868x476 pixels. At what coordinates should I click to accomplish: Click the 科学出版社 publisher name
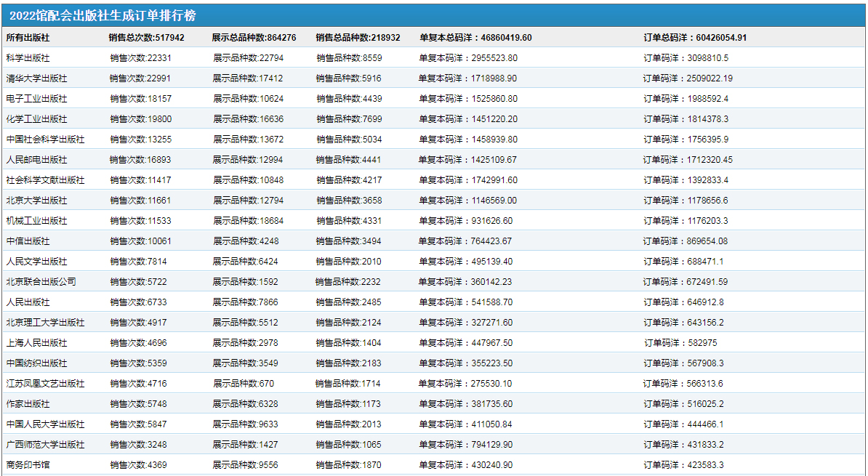(x=28, y=58)
